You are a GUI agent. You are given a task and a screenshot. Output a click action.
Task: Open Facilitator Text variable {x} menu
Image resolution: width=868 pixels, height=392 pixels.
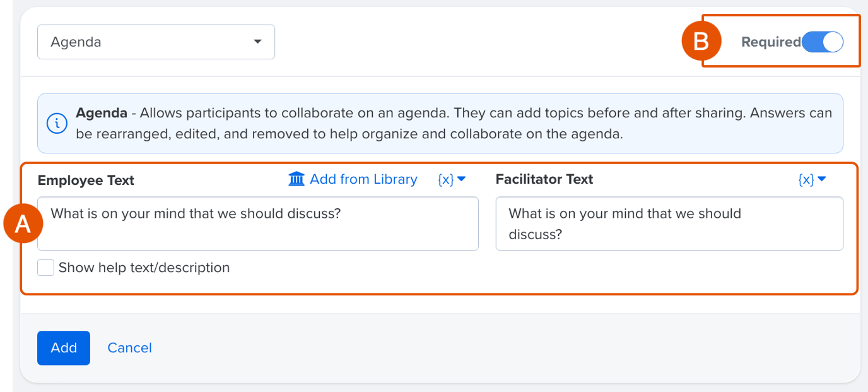pos(812,179)
